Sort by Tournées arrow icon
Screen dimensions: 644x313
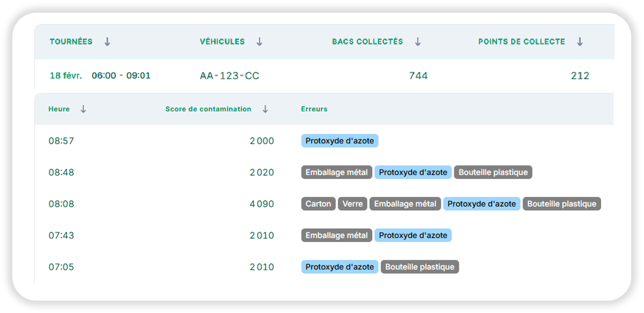[x=107, y=42]
